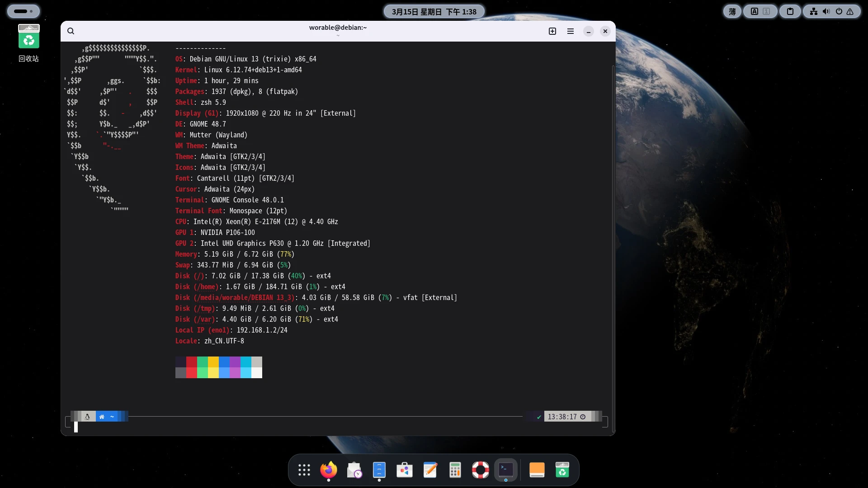Open the Files manager in dock
Viewport: 868px width, 488px height.
(379, 470)
